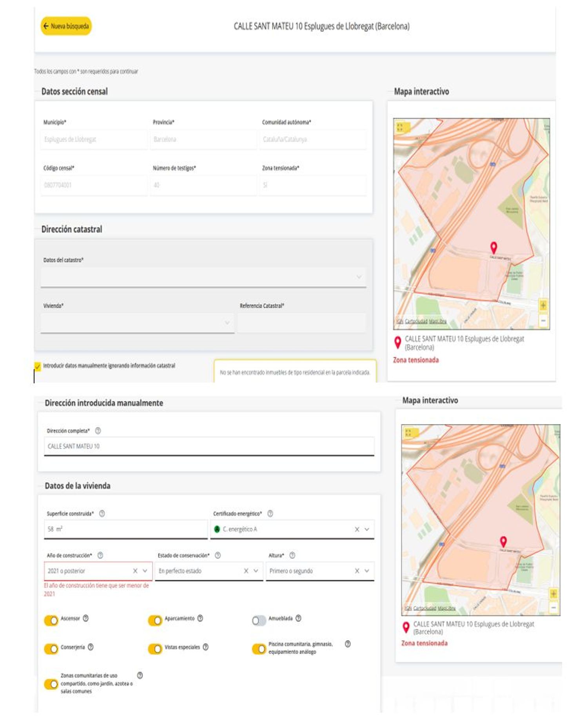Show help for Zonas comunitarias de uso compartido
This screenshot has height=728, width=588.
pyautogui.click(x=140, y=675)
